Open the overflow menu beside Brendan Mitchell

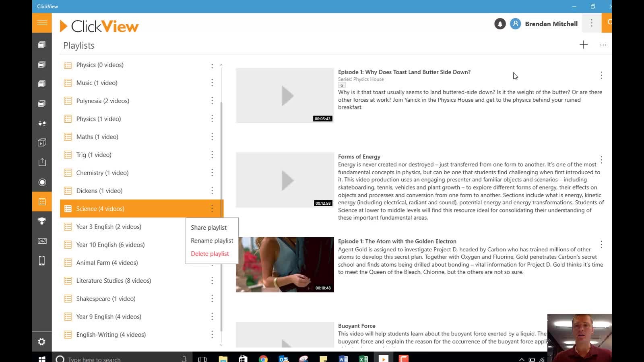(x=591, y=23)
